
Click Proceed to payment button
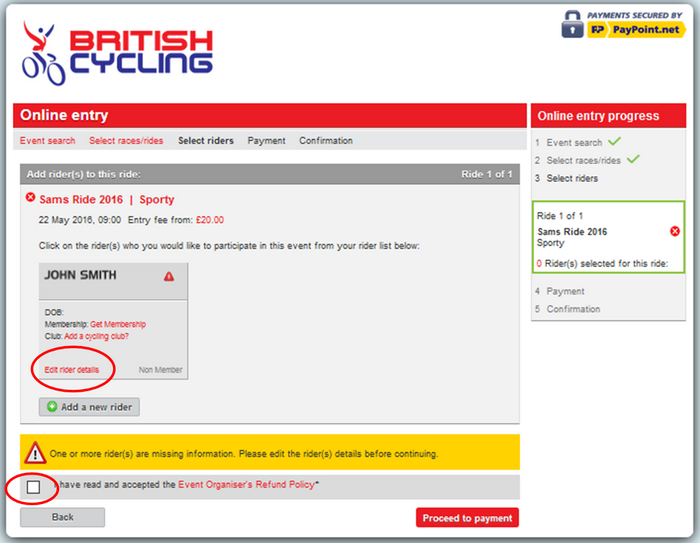(467, 518)
